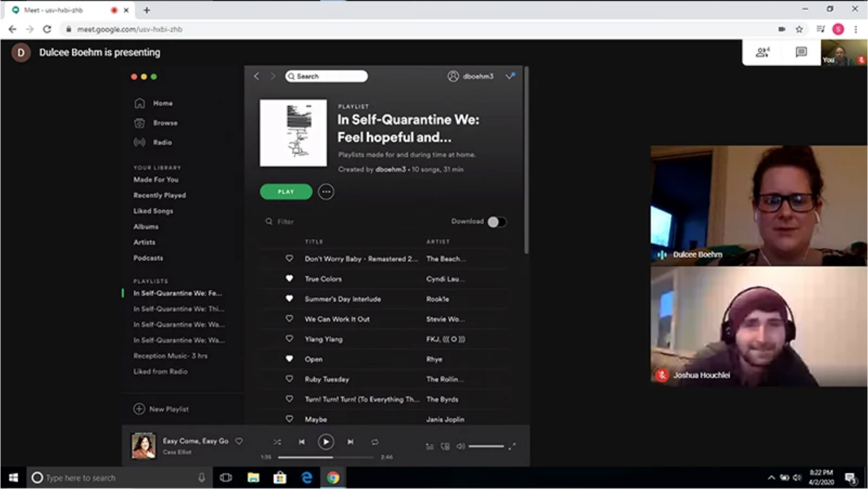Open a new Chrome tab
The height and width of the screenshot is (489, 868).
point(147,10)
